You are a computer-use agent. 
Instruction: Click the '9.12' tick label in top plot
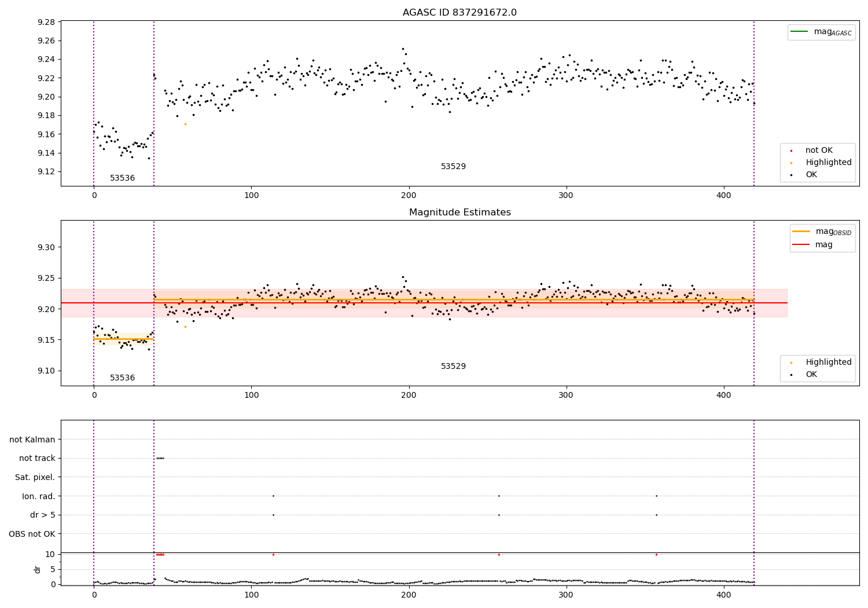pos(46,172)
